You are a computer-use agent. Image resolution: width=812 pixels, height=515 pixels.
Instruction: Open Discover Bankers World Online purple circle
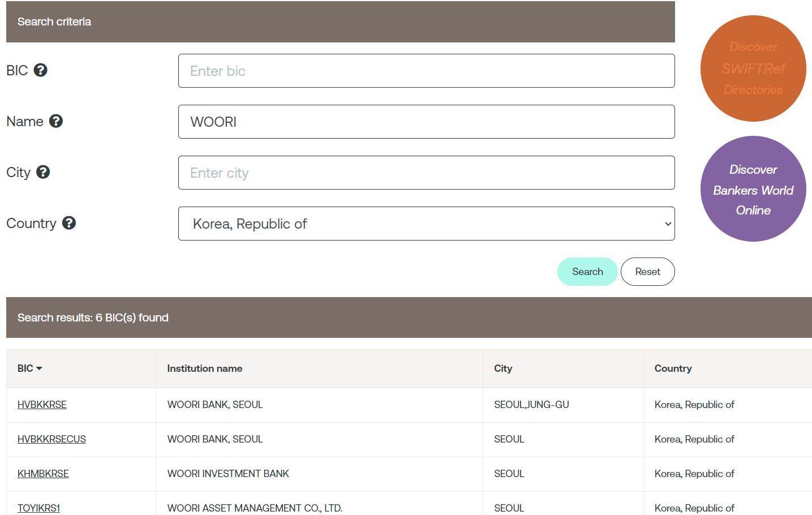point(753,189)
